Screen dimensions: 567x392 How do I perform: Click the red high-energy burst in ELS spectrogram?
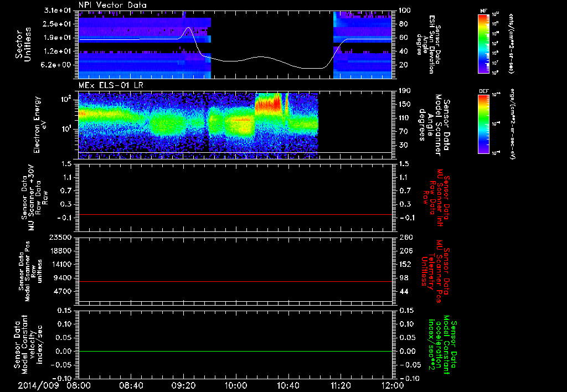(x=267, y=103)
